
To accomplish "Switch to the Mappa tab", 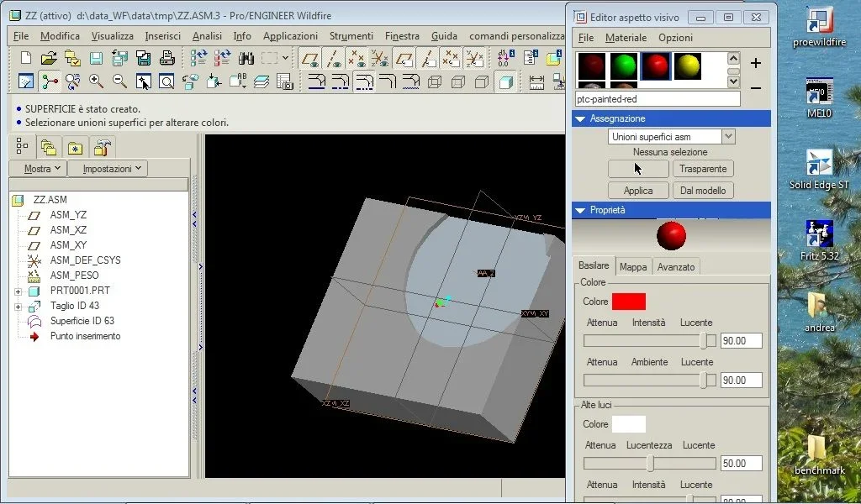I will click(x=633, y=267).
